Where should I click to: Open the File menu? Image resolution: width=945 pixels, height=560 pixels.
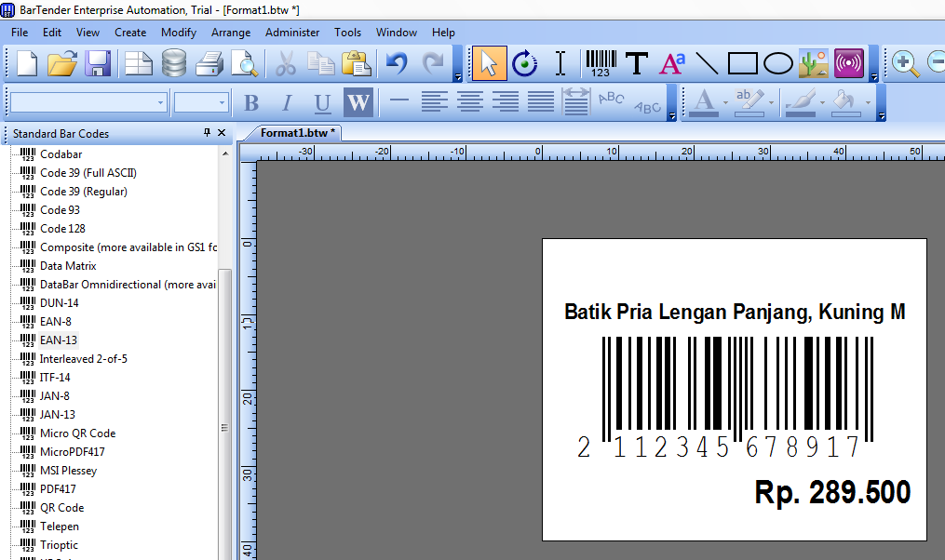tap(20, 33)
